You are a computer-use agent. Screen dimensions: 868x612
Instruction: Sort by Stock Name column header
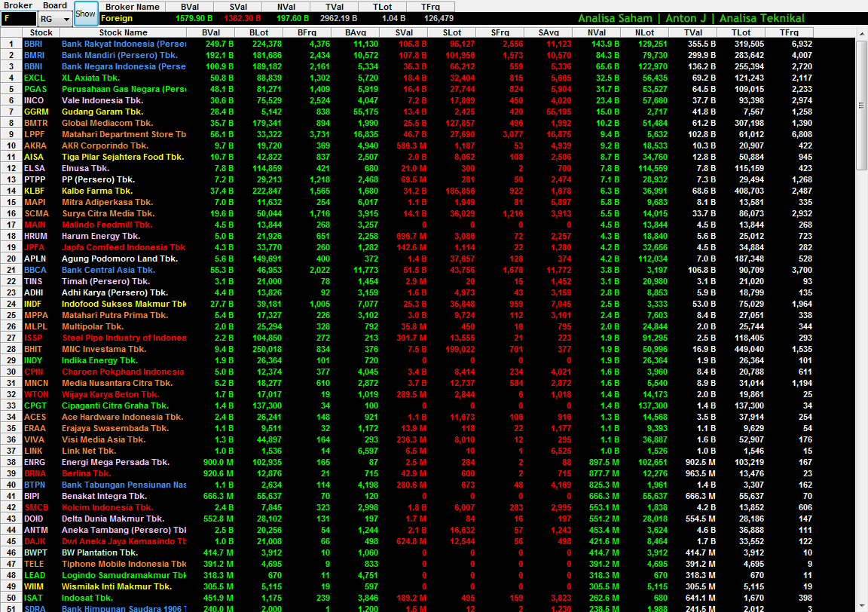click(123, 32)
